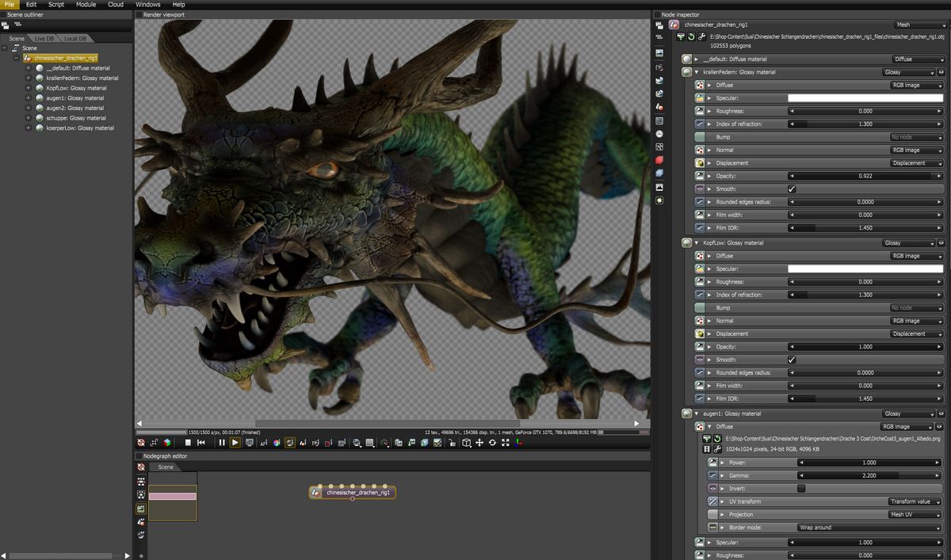Click the red cube icon in inspector sidebar
The width and height of the screenshot is (951, 560).
pyautogui.click(x=659, y=160)
